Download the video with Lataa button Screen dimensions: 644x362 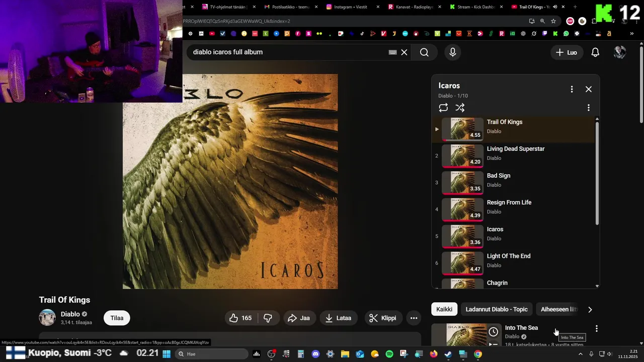[x=339, y=318]
